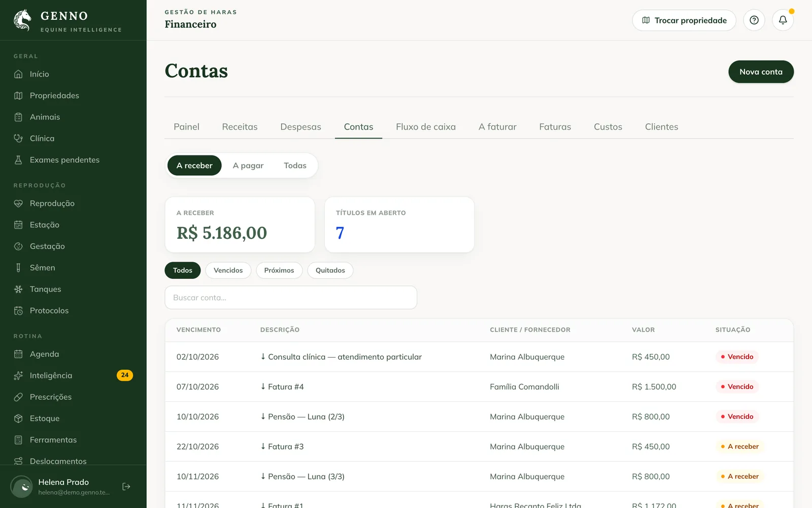Select the A receber segment

point(194,166)
